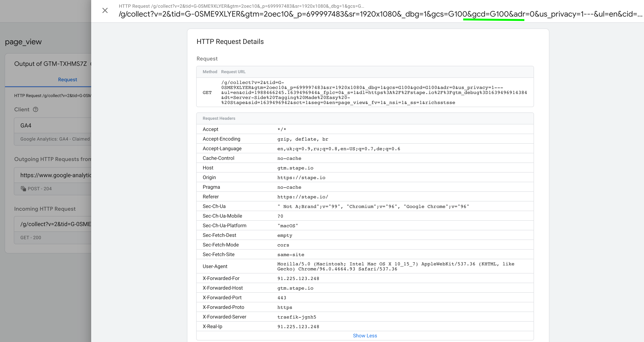The image size is (644, 342).
Task: Click HTTP Request path under Request tab
Action: (53, 95)
